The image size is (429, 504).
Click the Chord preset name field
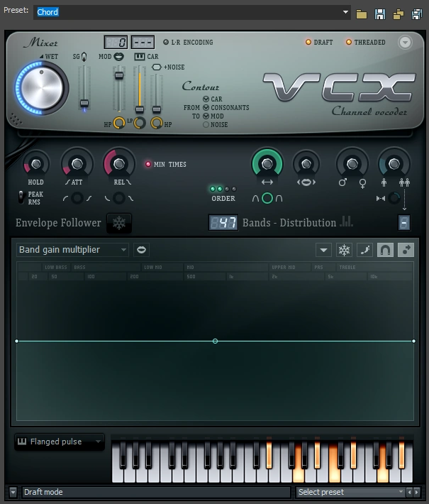click(x=191, y=12)
